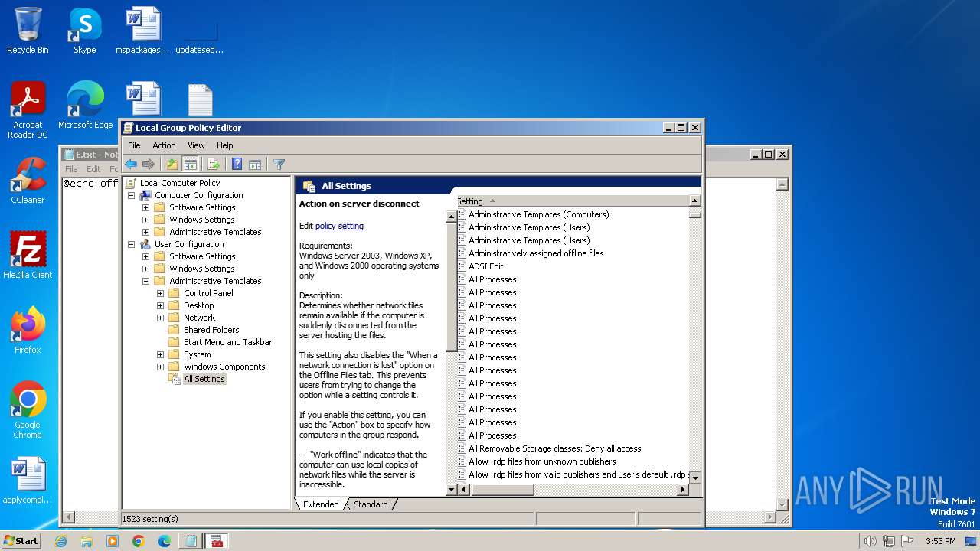Open Windows Media Player from taskbar
The image size is (980, 551).
tap(113, 541)
